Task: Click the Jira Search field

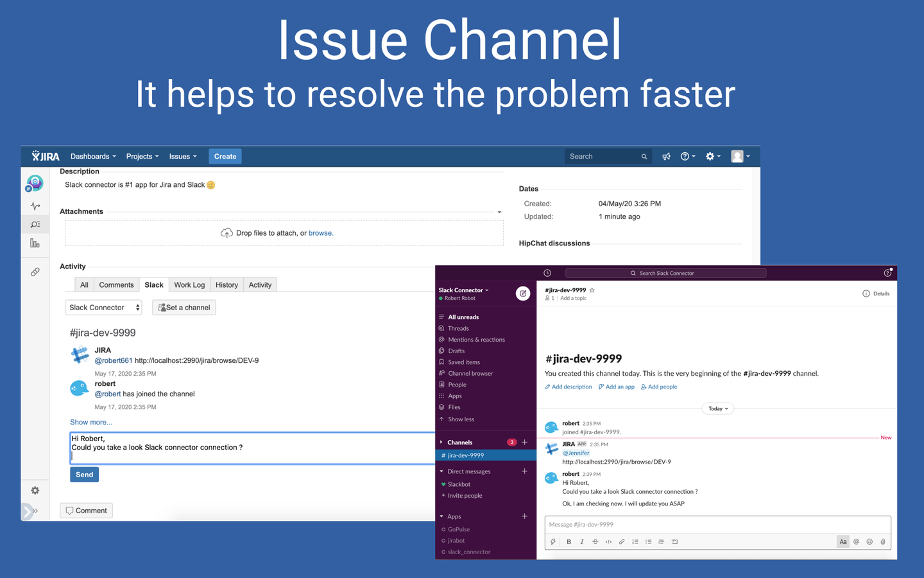Action: (x=608, y=156)
